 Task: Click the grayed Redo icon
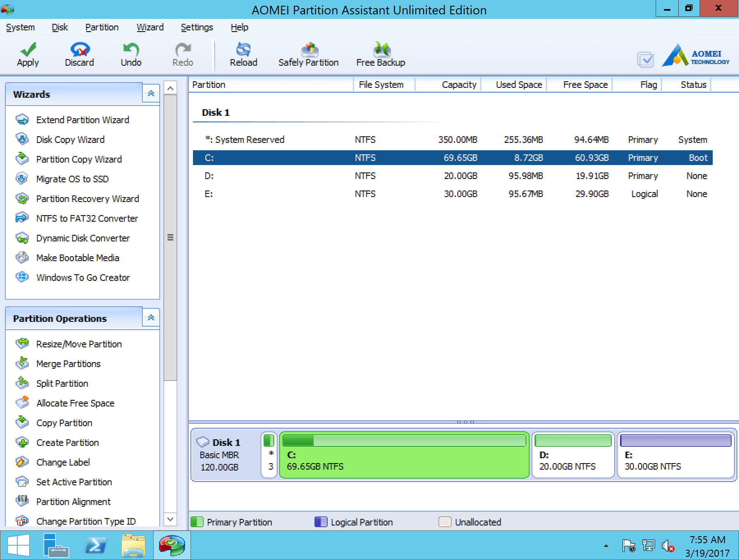point(183,50)
